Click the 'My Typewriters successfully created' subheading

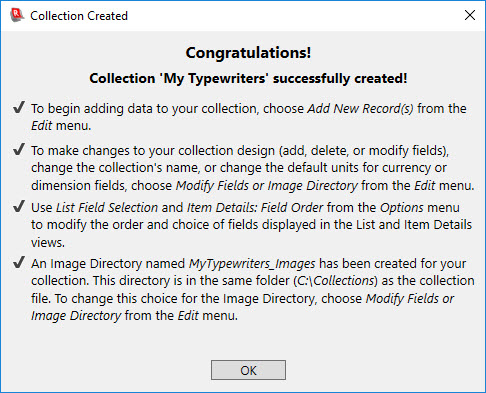(x=248, y=78)
